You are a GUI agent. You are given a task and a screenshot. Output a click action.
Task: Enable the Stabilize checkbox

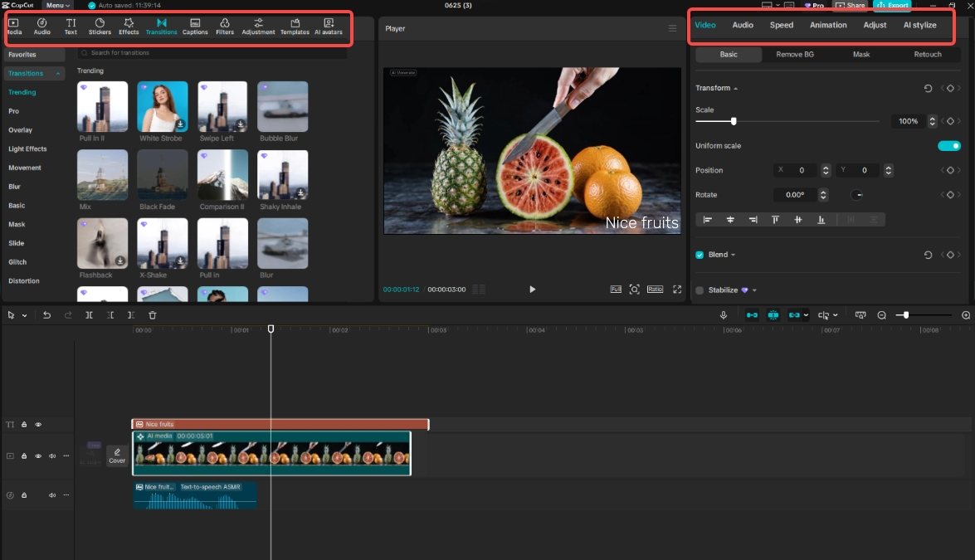698,290
